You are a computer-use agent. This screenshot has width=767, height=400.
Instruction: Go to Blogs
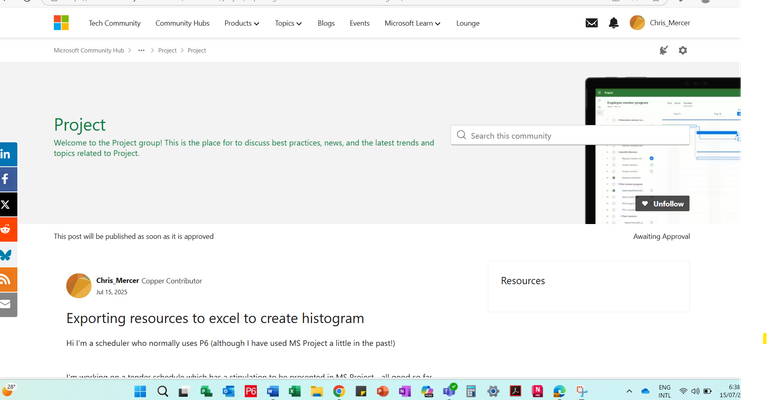(x=326, y=23)
